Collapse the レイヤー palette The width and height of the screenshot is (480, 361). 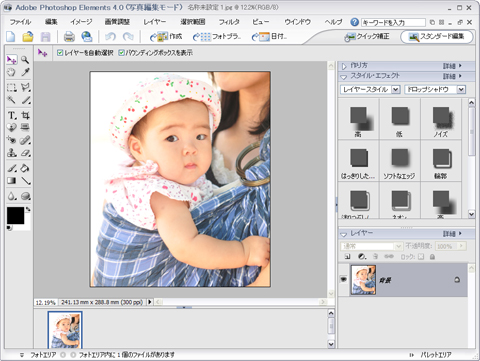click(x=344, y=234)
